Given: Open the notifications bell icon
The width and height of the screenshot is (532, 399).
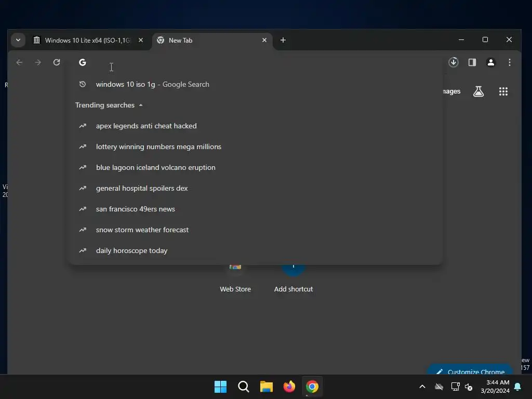Looking at the screenshot, I should [518, 387].
